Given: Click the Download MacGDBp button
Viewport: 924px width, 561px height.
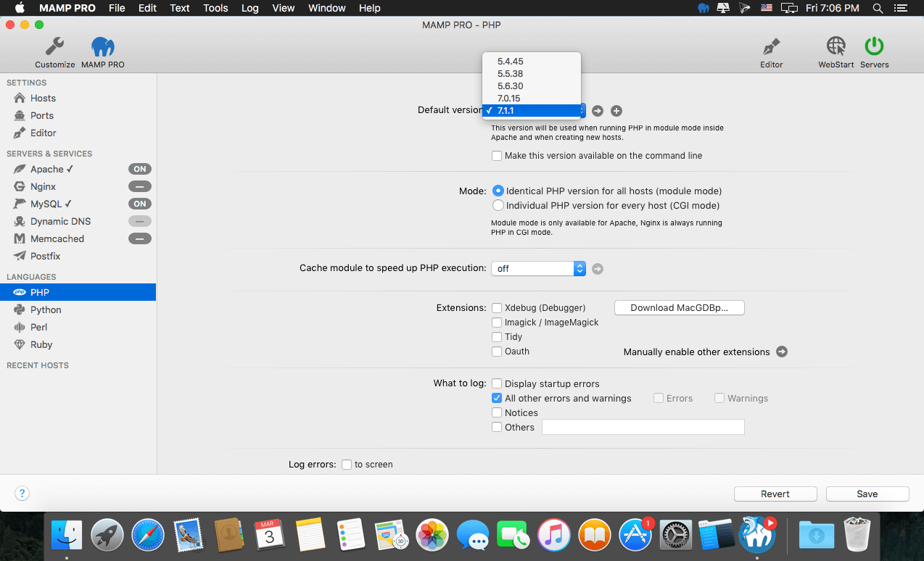Looking at the screenshot, I should point(680,308).
